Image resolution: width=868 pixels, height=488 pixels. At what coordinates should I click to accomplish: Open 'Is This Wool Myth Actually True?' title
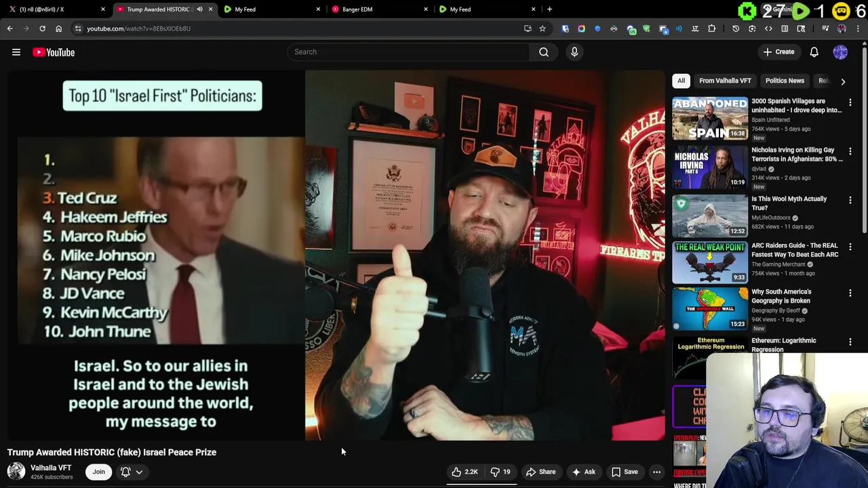click(x=789, y=203)
